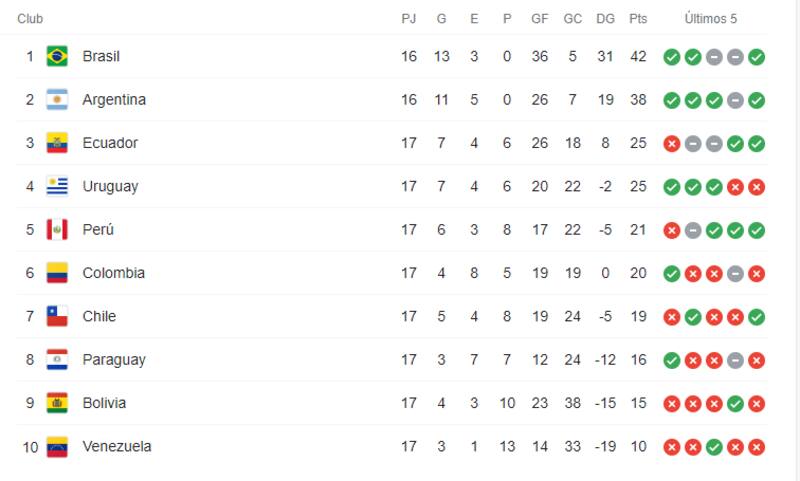The image size is (800, 481).
Task: Click the Paraguay flag icon
Action: click(x=57, y=360)
